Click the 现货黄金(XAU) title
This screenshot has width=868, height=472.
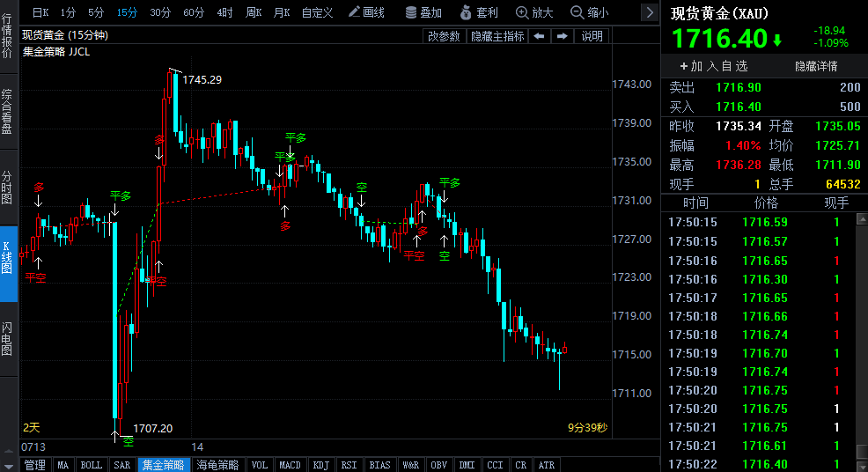tap(719, 13)
